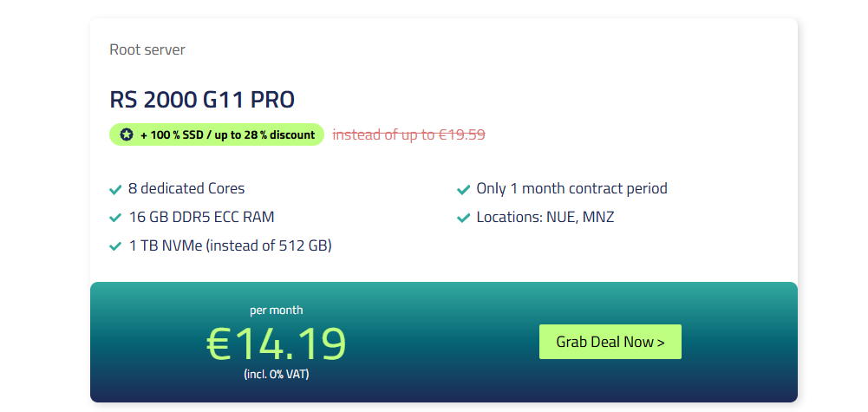Click checkmark beside Only 1 month contract period

click(x=463, y=189)
